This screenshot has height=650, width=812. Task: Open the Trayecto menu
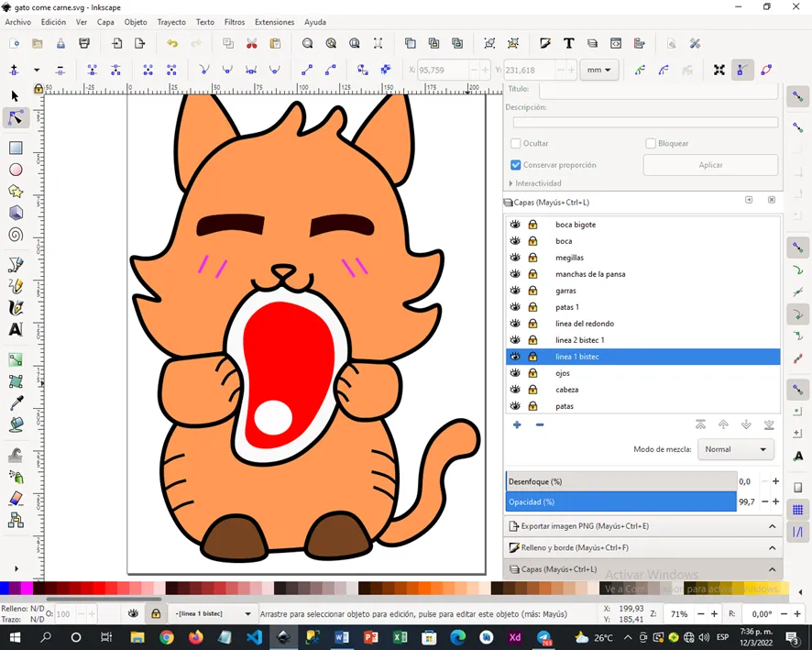tap(171, 22)
